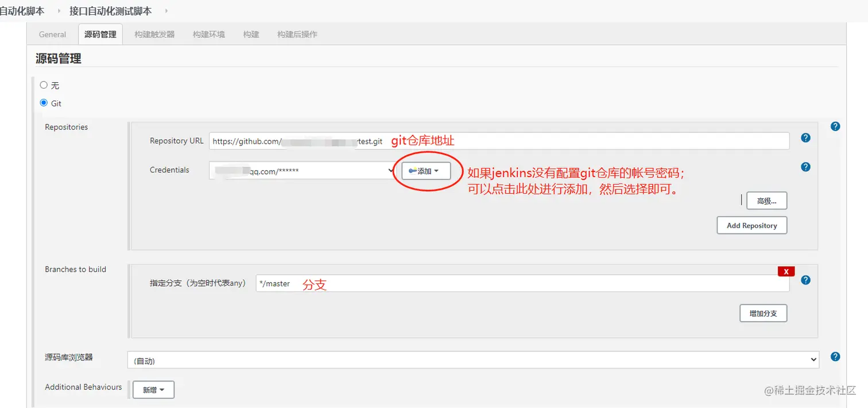This screenshot has width=868, height=408.
Task: Open the 添加 credentials dropdown button
Action: [x=426, y=171]
